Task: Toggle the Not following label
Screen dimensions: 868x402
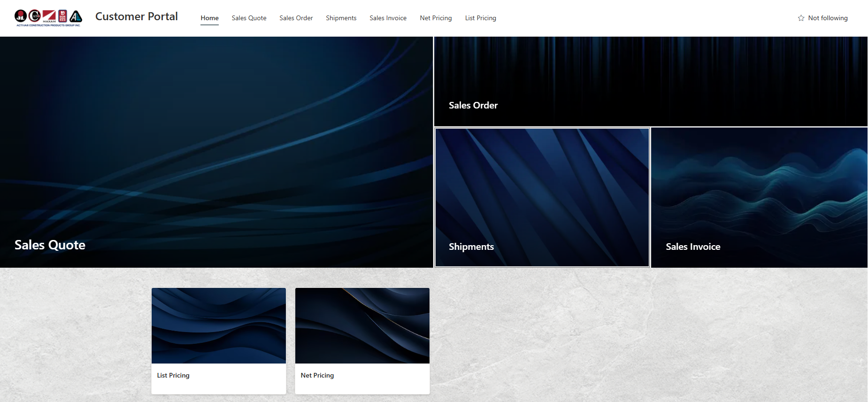Action: (x=828, y=18)
